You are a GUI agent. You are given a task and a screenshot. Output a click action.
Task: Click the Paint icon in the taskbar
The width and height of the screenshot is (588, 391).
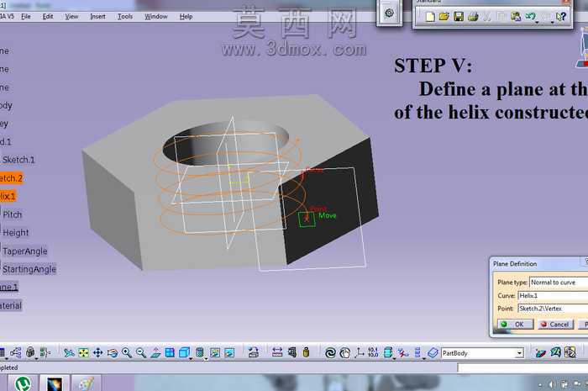pyautogui.click(x=85, y=384)
